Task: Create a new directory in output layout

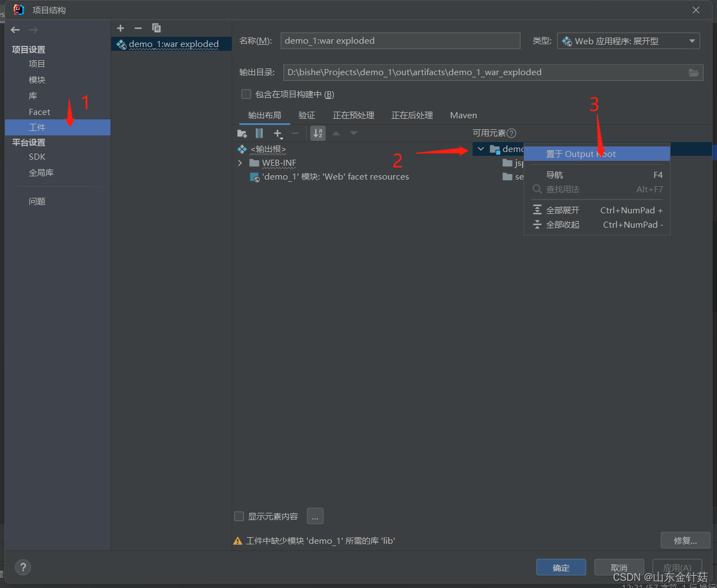Action: [x=242, y=133]
